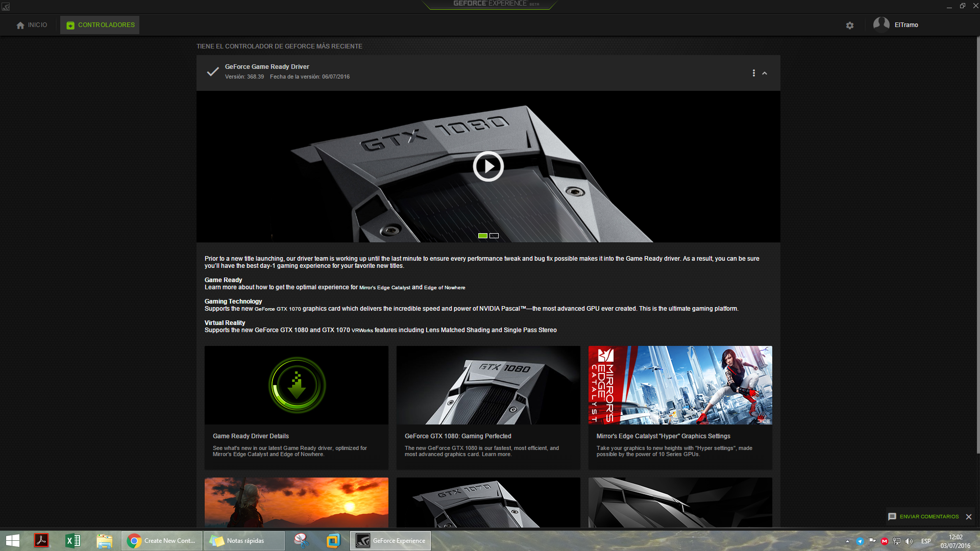Open the orange-blue window app in taskbar

(x=333, y=541)
